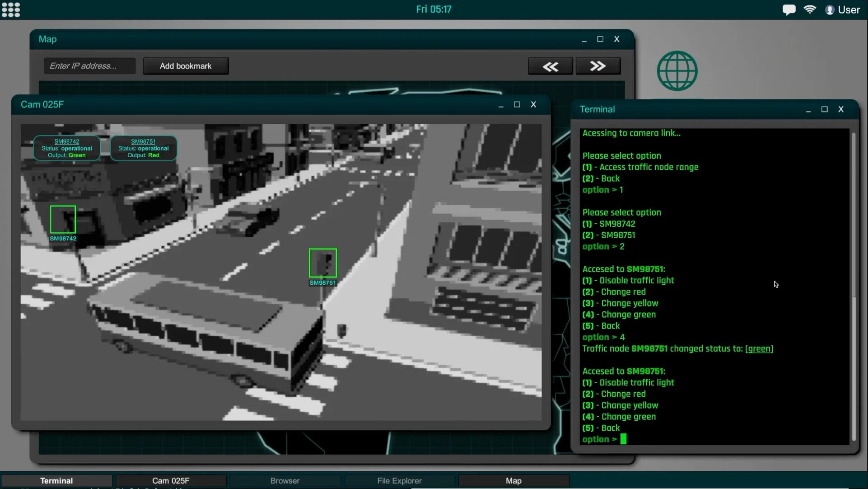Open the globe browser desktop icon
This screenshot has height=489, width=868.
pos(677,71)
